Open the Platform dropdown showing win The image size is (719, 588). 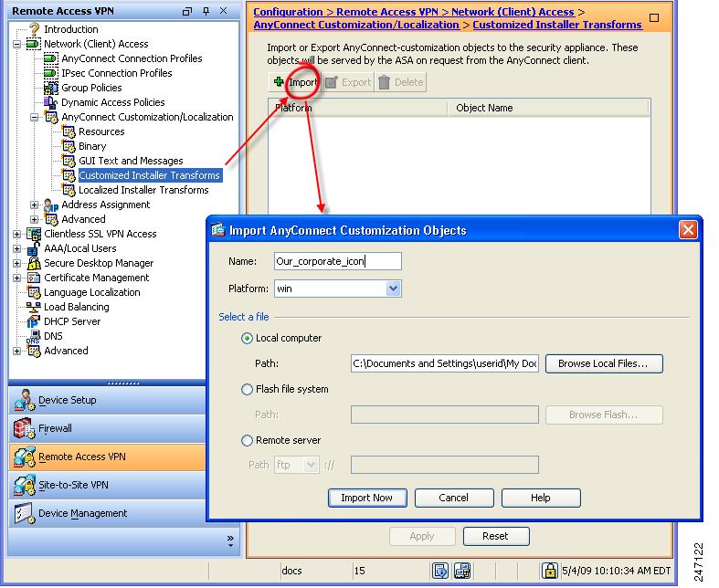pyautogui.click(x=393, y=289)
